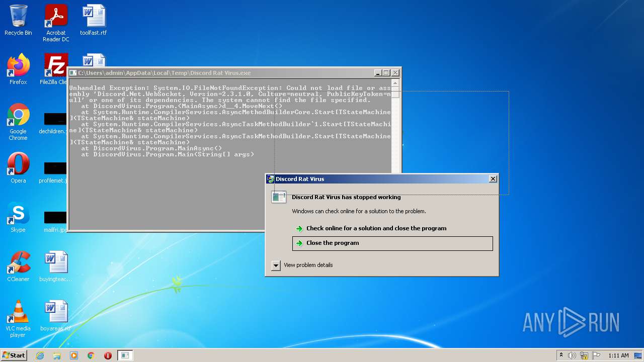Select the buyingteac document icon
The width and height of the screenshot is (644, 362).
click(x=56, y=266)
